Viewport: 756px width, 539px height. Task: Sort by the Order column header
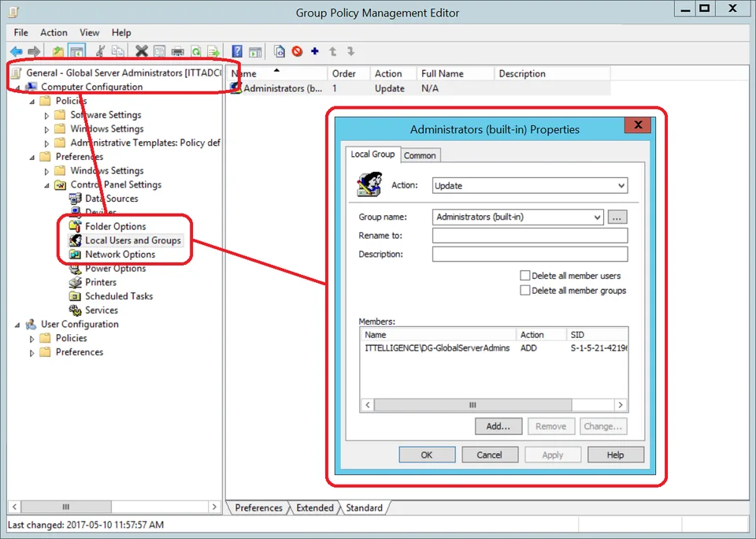[349, 73]
